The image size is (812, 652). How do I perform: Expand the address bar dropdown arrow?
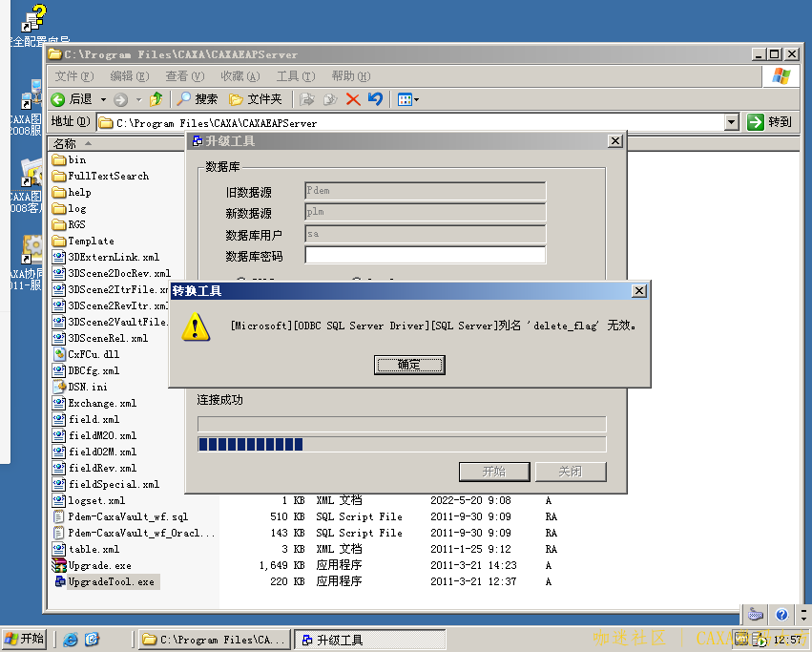[731, 122]
